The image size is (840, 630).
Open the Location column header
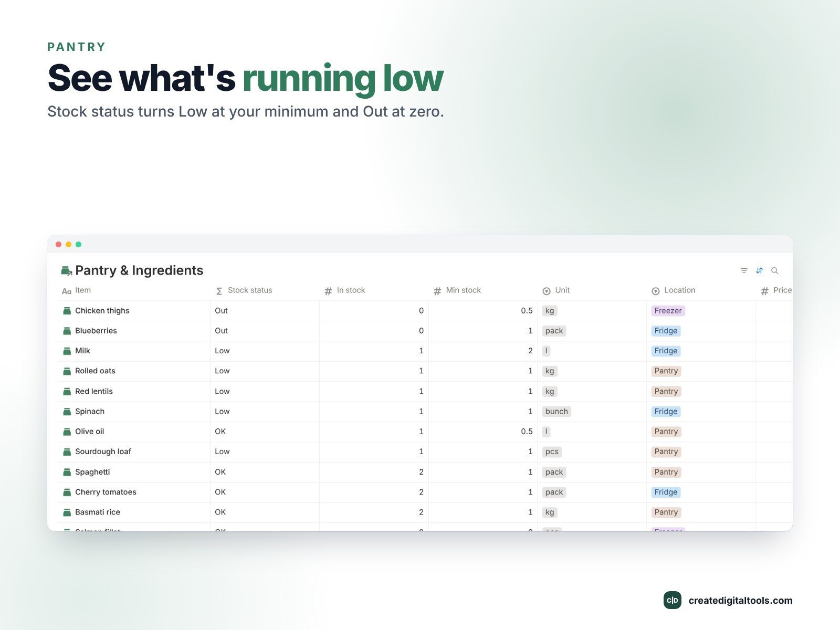[x=674, y=290]
